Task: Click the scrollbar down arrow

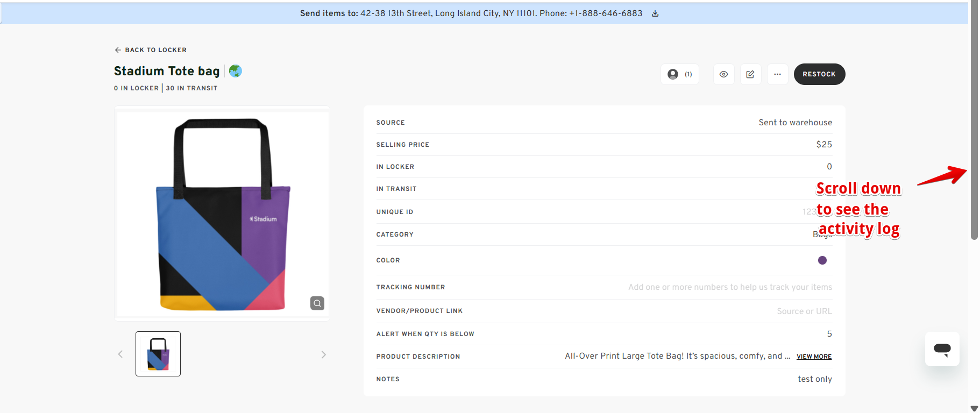Action: (x=974, y=409)
